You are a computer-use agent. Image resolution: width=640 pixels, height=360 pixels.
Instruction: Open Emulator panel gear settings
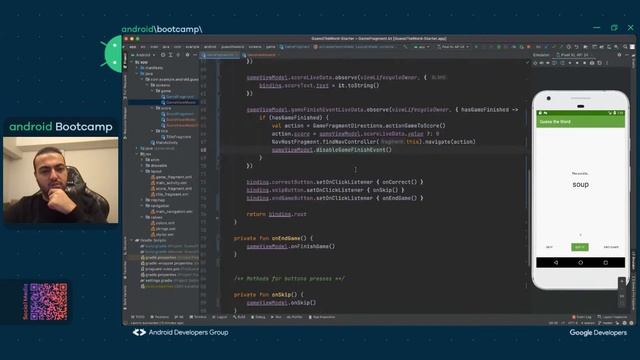click(x=619, y=55)
